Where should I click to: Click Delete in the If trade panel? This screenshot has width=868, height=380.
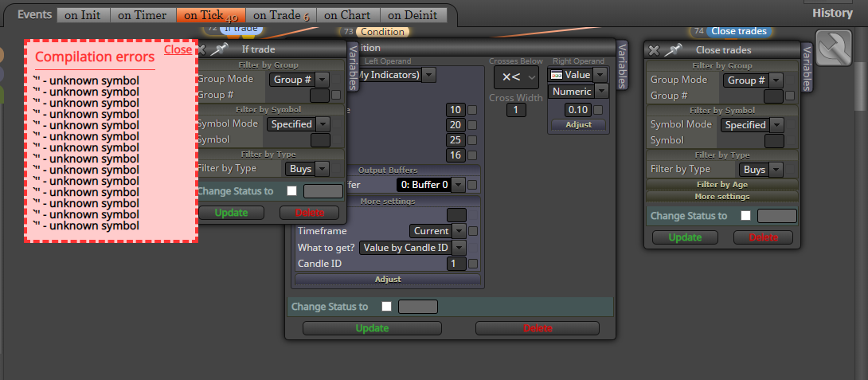point(310,213)
